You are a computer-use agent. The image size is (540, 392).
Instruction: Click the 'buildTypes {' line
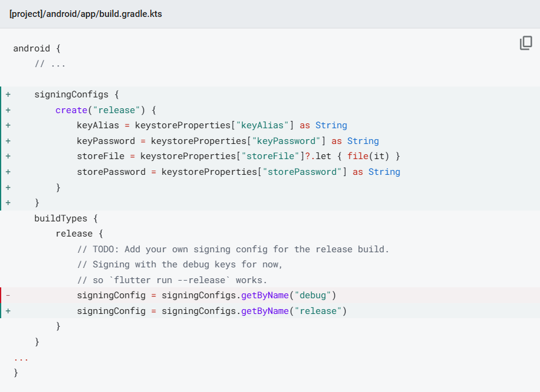click(x=66, y=218)
